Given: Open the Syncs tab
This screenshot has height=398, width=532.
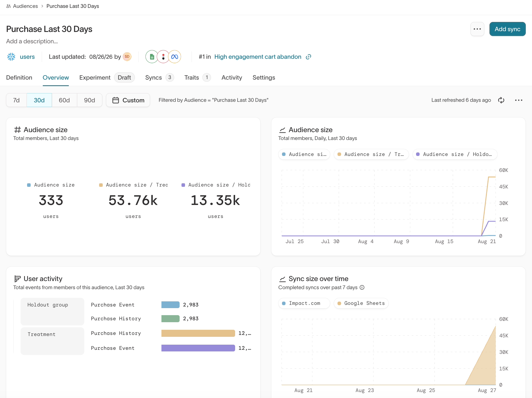Looking at the screenshot, I should 159,78.
